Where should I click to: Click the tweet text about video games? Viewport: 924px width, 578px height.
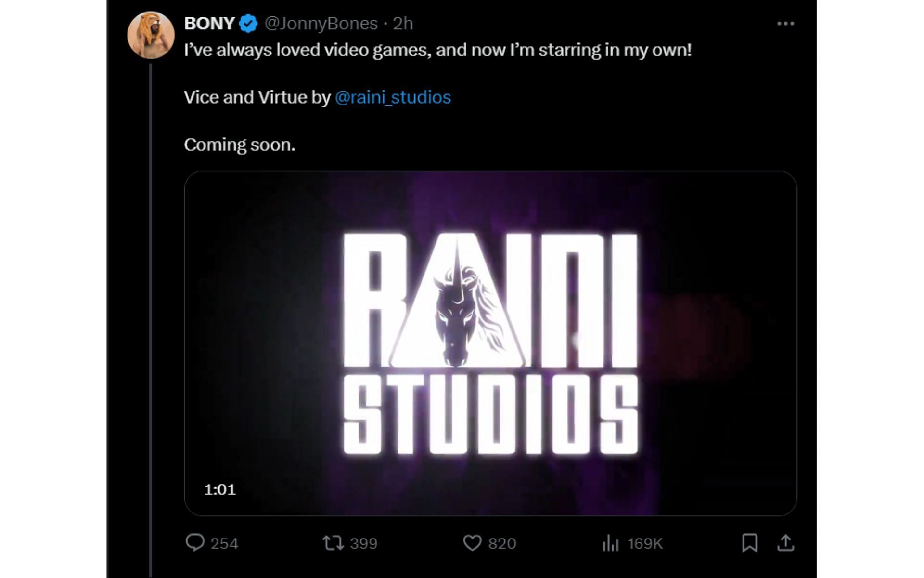coord(437,50)
